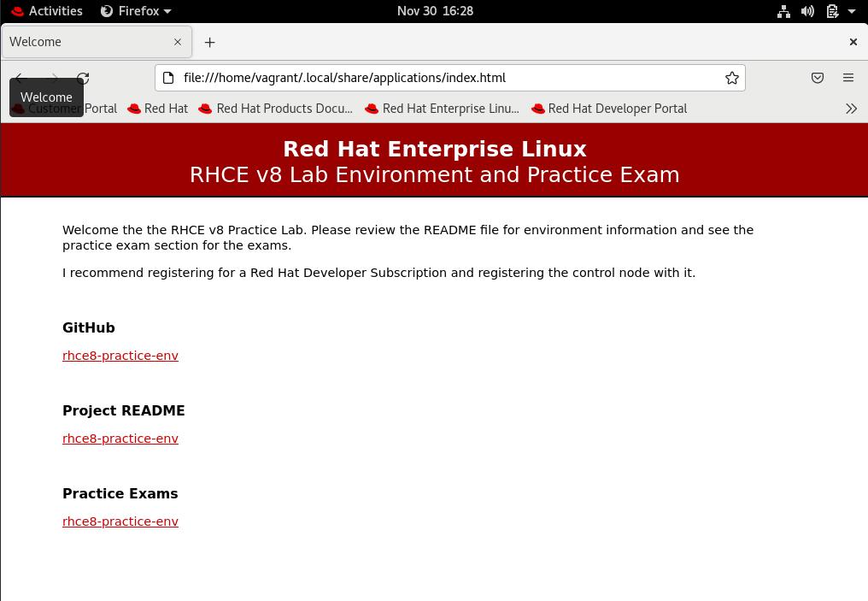Show more bookmarks with the chevron
868x601 pixels.
851,109
